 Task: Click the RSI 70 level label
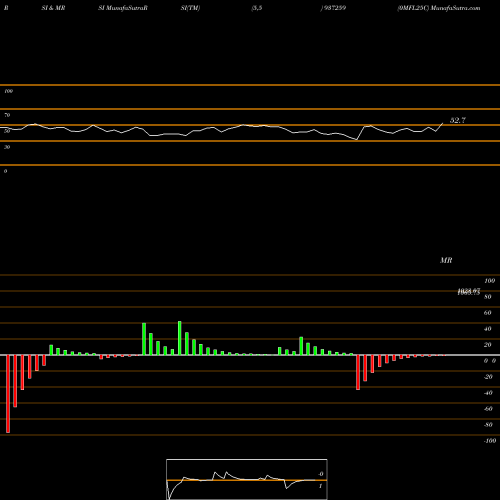click(7, 115)
